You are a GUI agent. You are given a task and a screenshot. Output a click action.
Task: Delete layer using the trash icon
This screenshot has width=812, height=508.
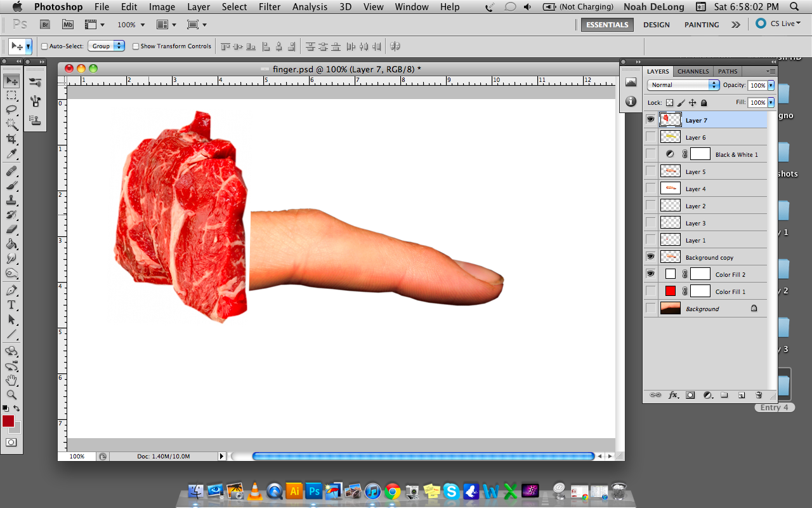[x=759, y=395]
